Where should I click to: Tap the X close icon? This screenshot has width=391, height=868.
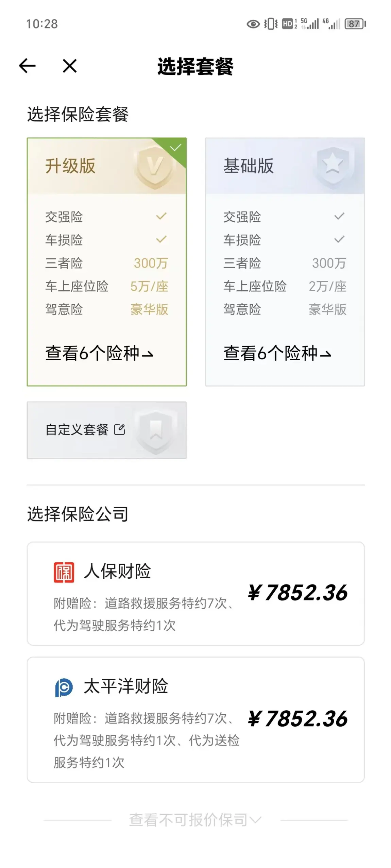(70, 66)
